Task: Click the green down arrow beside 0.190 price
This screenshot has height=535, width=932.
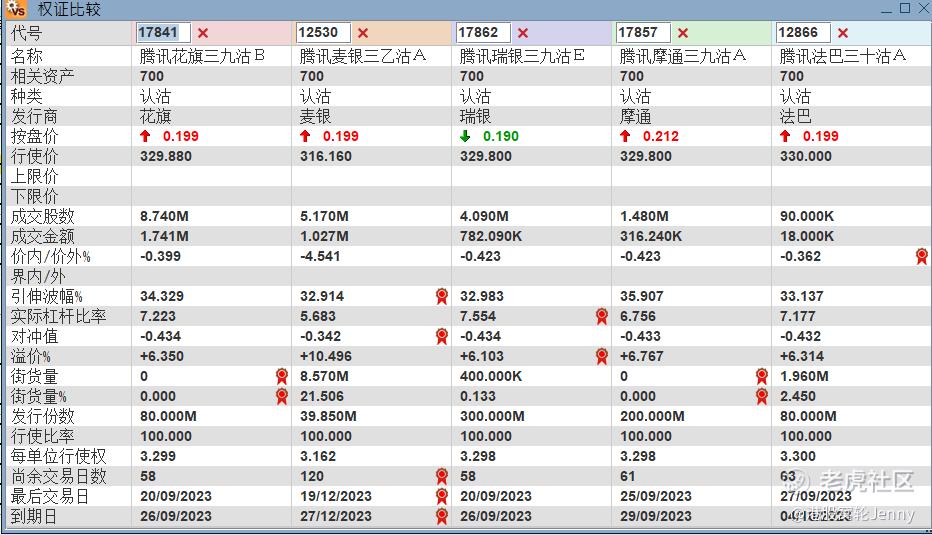Action: point(465,136)
